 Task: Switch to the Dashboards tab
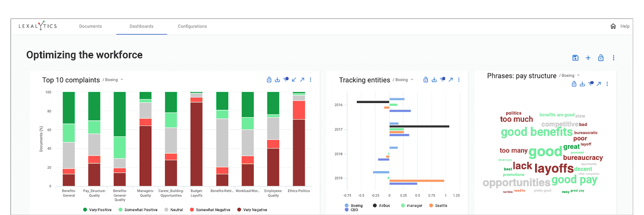click(x=141, y=26)
